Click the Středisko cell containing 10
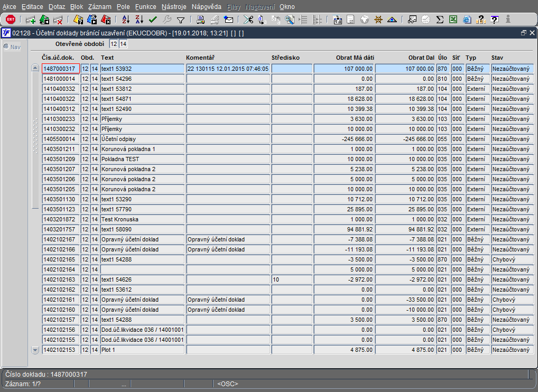Screen dimensions: 538x392 point(292,279)
